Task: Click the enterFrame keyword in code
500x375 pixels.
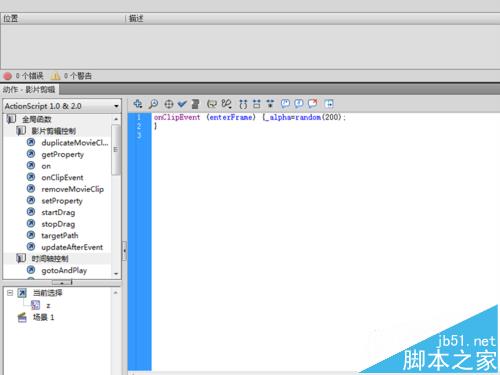Action: pos(231,117)
